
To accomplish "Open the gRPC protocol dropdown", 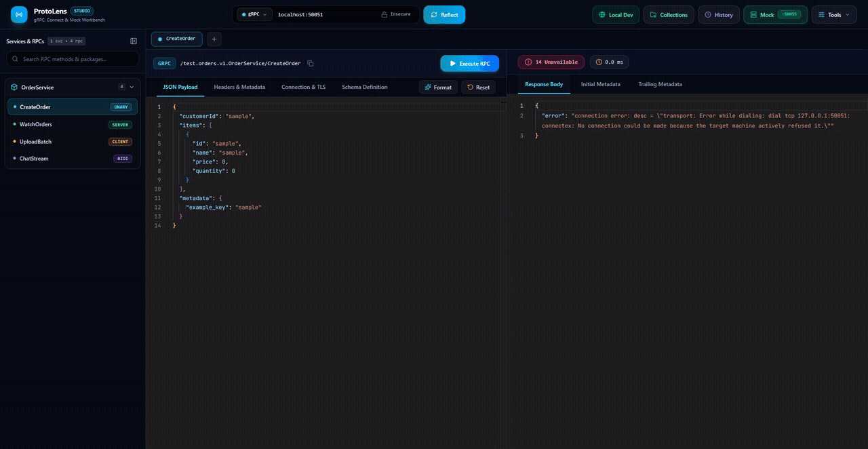I will click(x=255, y=14).
